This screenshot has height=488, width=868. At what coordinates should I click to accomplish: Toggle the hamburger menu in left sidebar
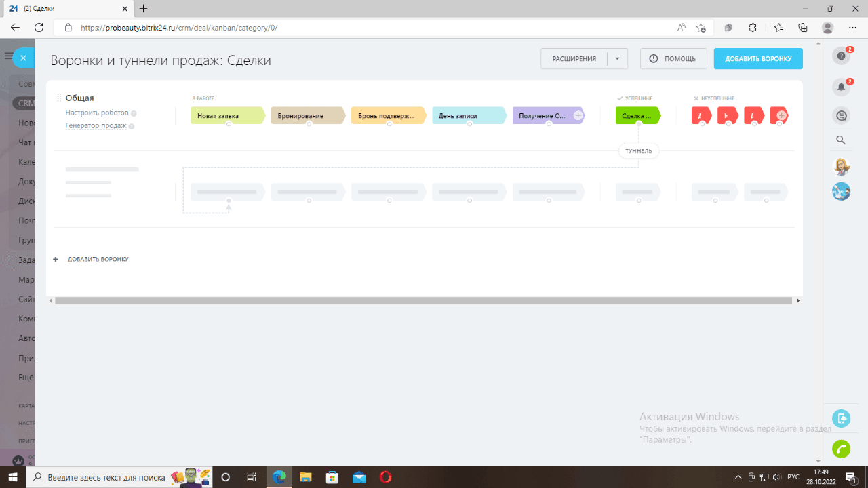coord(8,56)
